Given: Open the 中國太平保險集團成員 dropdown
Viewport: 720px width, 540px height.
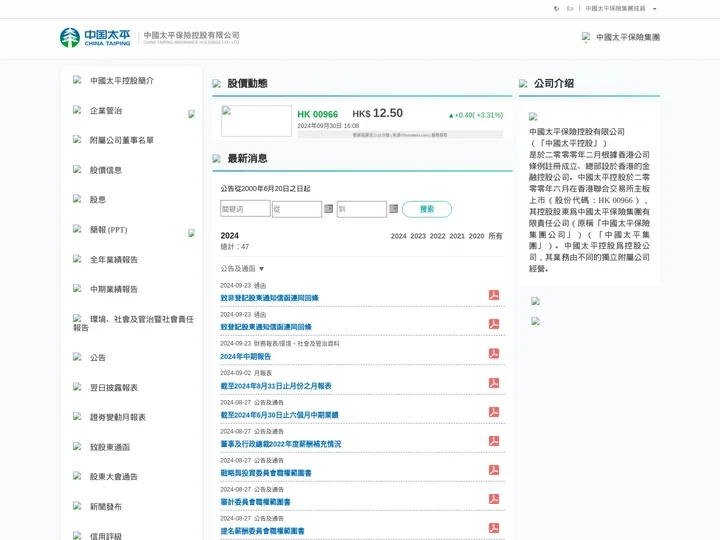Looking at the screenshot, I should point(621,9).
